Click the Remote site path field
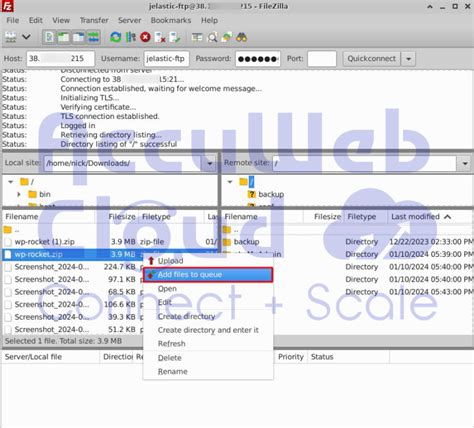This screenshot has height=428, width=474. [x=365, y=163]
